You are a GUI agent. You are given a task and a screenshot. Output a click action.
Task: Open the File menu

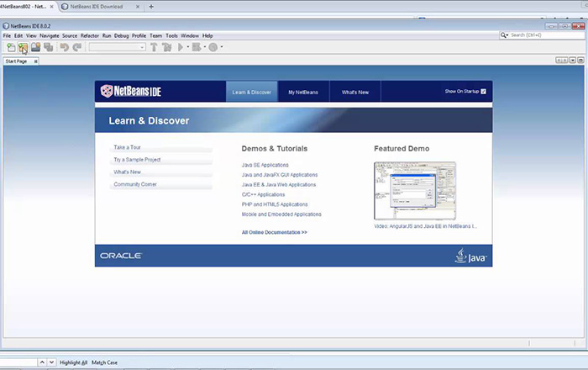click(x=7, y=35)
